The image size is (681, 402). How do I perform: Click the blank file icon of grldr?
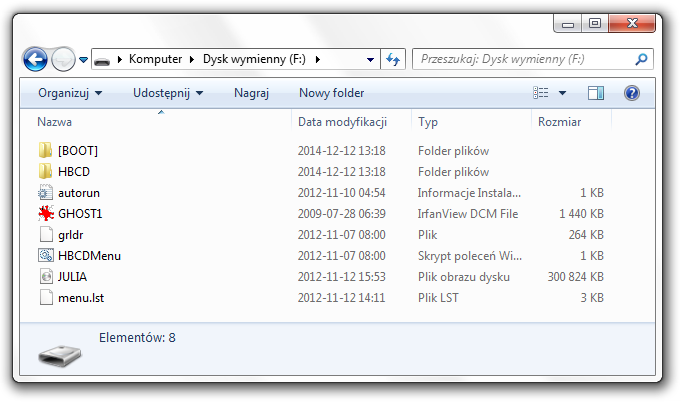tap(46, 234)
